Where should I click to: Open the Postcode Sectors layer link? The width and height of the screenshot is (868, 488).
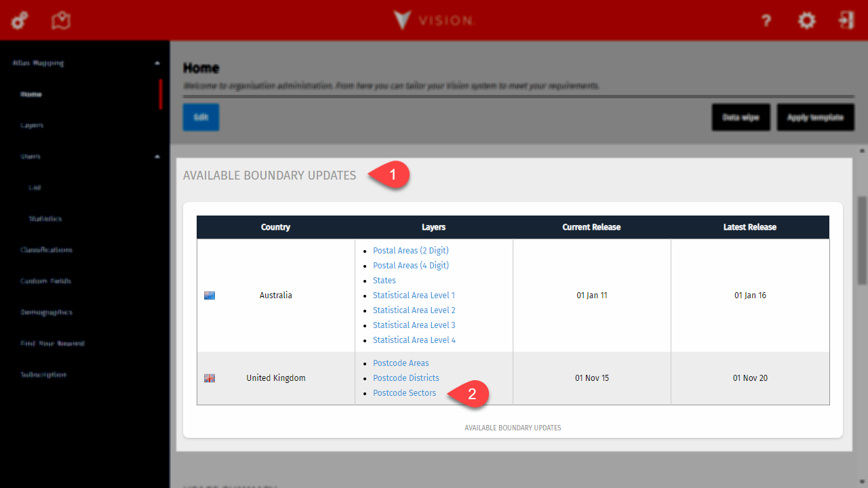pyautogui.click(x=404, y=393)
